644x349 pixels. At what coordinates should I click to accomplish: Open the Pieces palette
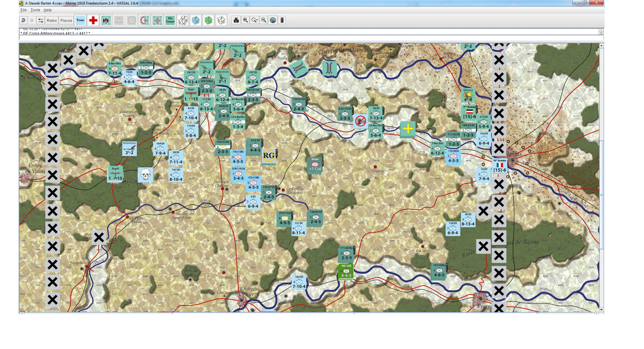pyautogui.click(x=66, y=21)
